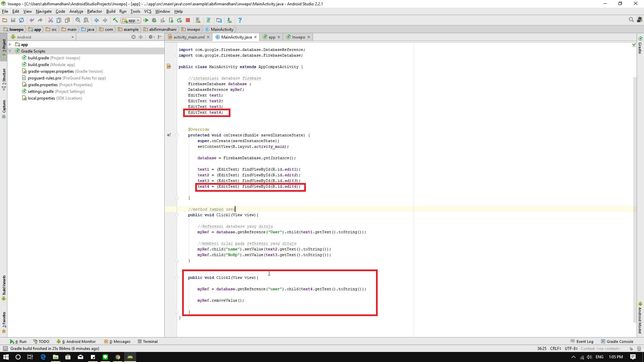Viewport: 644px width, 362px height.
Task: Open AVD Manager from the toolbar
Action: coord(198,20)
